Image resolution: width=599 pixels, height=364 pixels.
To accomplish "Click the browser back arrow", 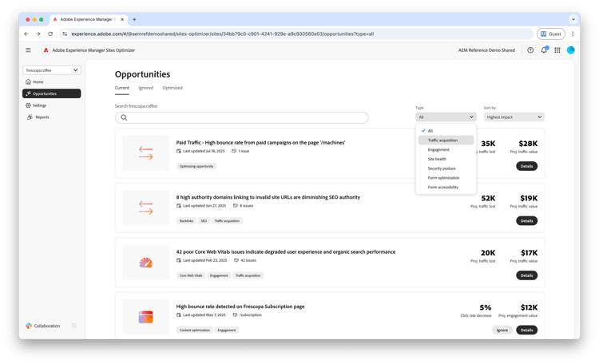I will coord(26,34).
